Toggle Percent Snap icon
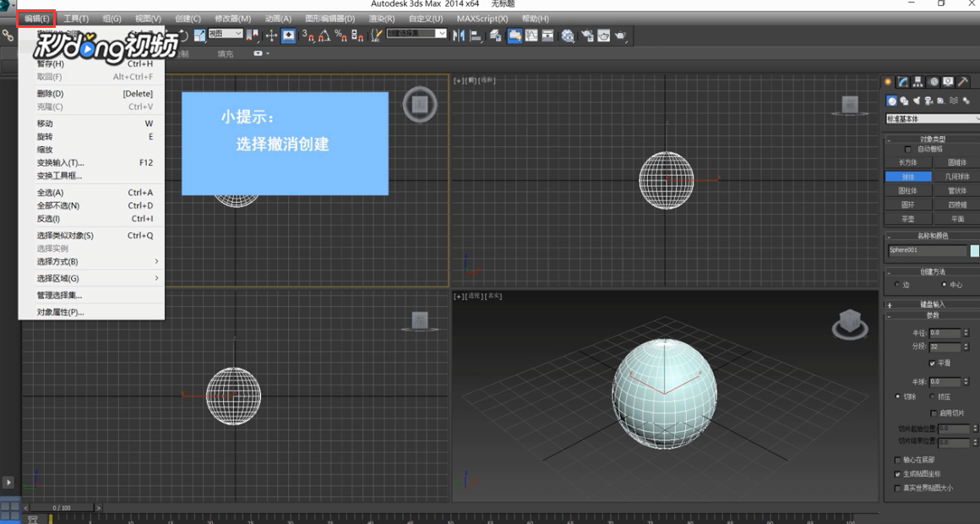The width and height of the screenshot is (980, 524). pyautogui.click(x=340, y=35)
